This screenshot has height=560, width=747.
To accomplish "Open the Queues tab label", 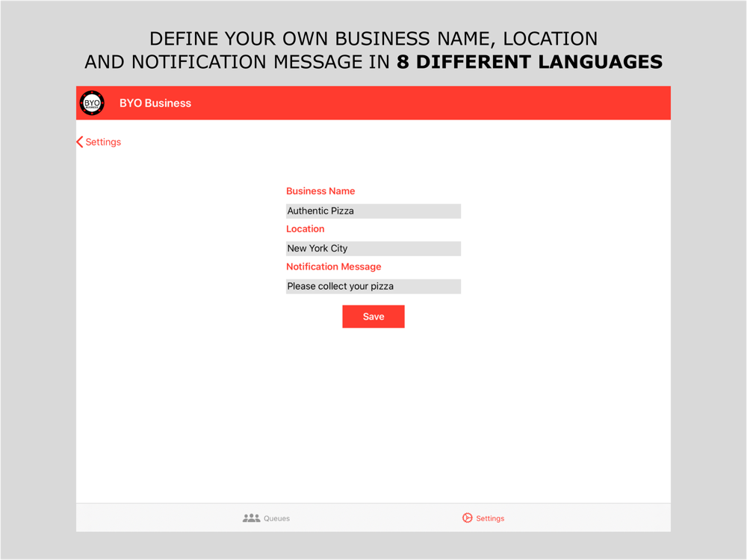I will pos(277,519).
